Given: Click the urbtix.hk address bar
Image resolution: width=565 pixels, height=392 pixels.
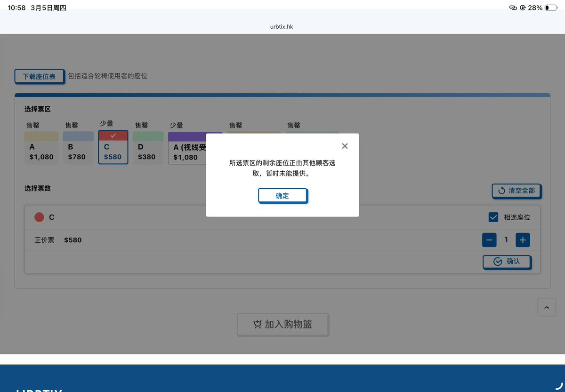Looking at the screenshot, I should point(282,27).
